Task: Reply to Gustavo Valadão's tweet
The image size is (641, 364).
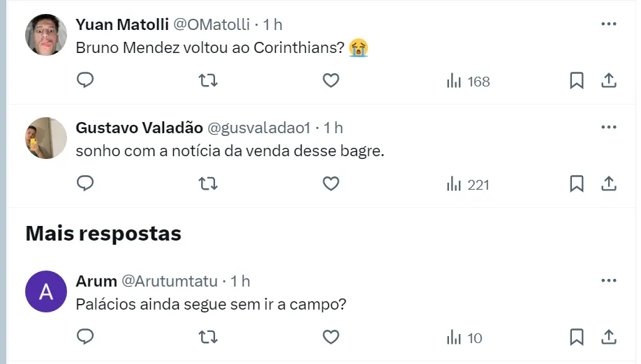Action: pos(85,184)
